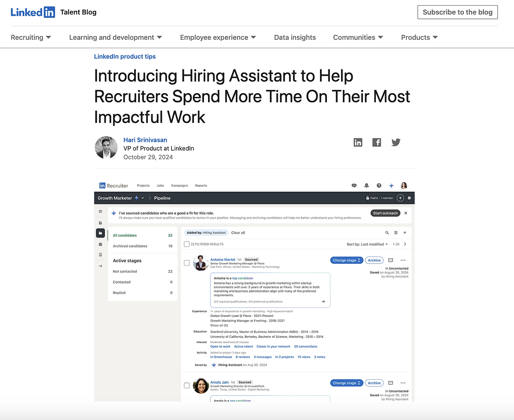Click Subscribe to the blog
The width and height of the screenshot is (514, 420).
(458, 12)
